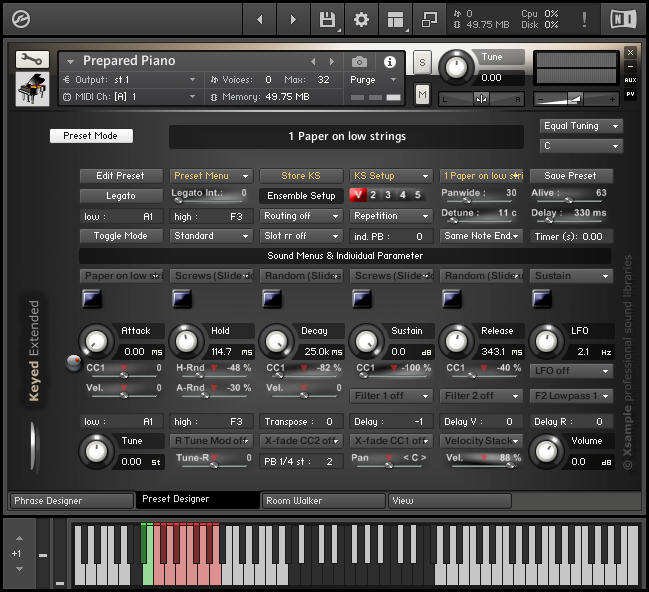Viewport: 649px width, 592px height.
Task: Open instrument edit mode with the wrench icon
Action: 32,60
